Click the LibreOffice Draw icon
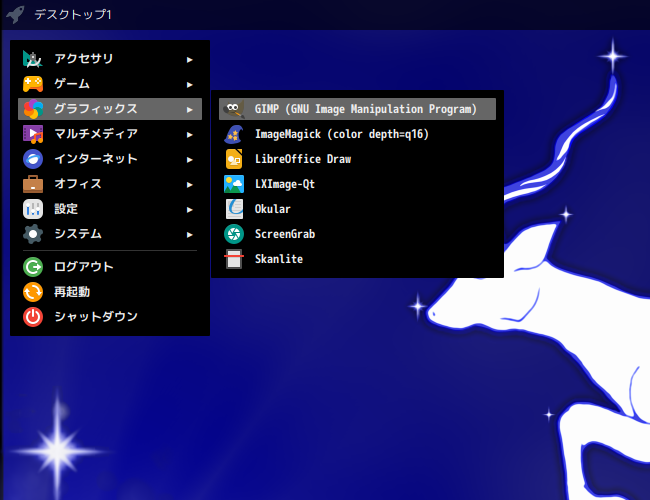The height and width of the screenshot is (500, 650). click(234, 159)
